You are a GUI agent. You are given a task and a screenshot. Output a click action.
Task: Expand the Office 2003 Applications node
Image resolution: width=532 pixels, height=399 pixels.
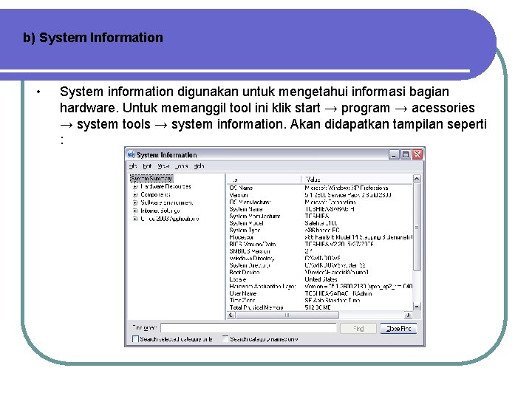[x=135, y=219]
